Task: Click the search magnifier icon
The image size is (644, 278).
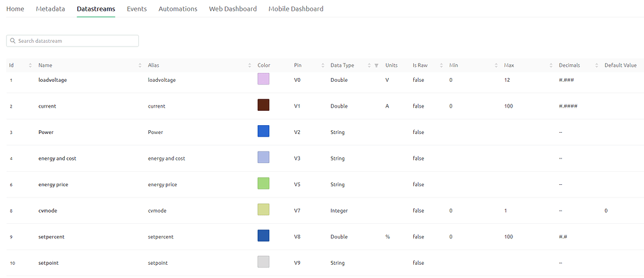Action: click(13, 41)
